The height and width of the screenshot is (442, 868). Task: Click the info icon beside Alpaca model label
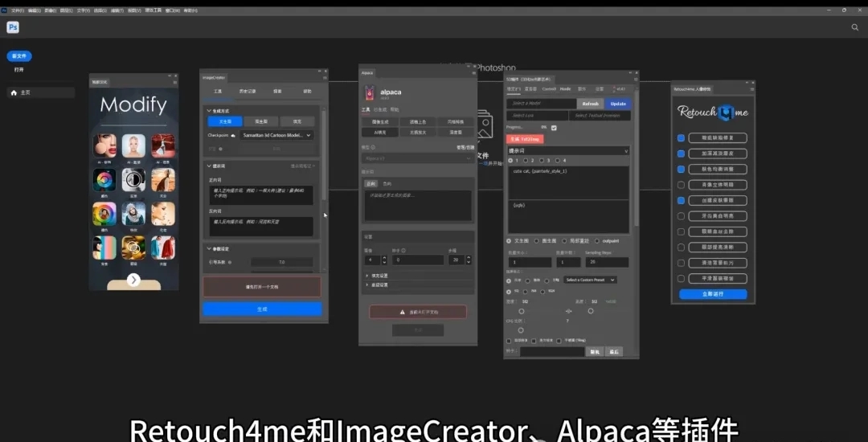(373, 148)
